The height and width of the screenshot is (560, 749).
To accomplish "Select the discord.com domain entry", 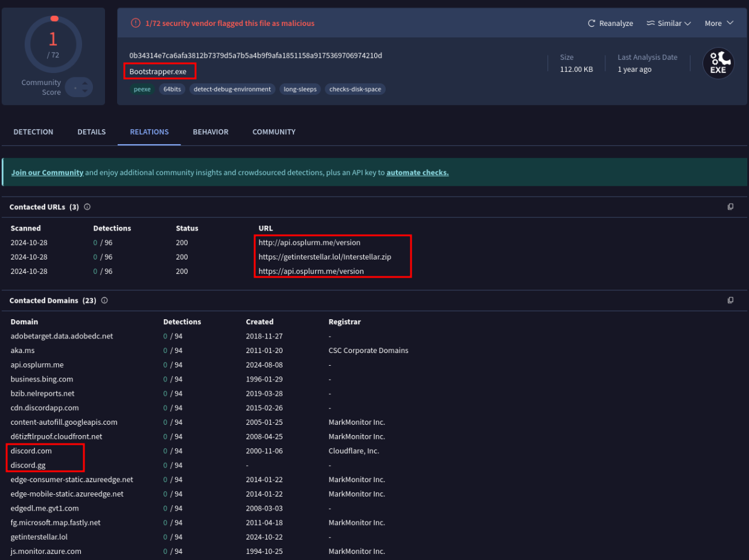I will point(31,450).
